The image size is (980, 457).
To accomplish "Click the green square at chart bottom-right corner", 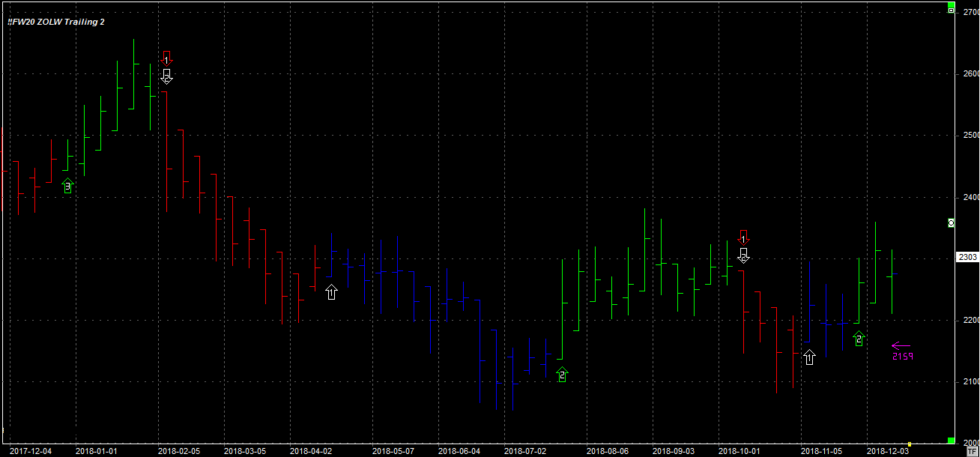I will coord(951,441).
